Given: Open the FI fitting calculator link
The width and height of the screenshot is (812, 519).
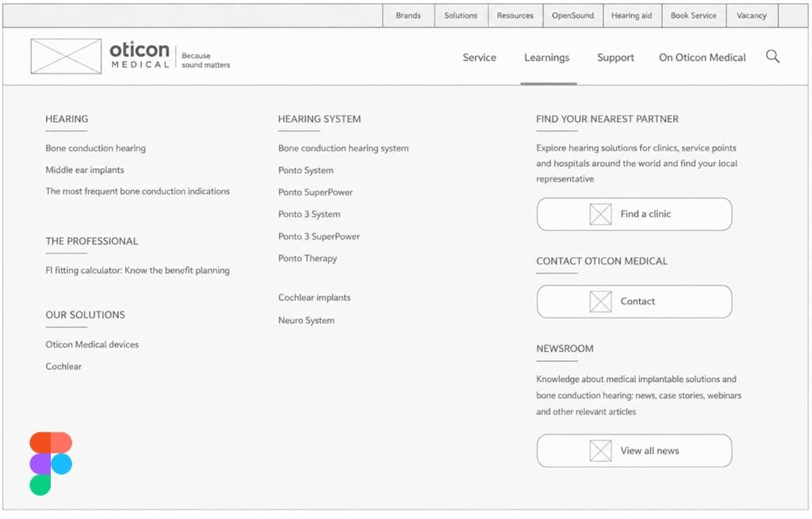Looking at the screenshot, I should point(138,271).
